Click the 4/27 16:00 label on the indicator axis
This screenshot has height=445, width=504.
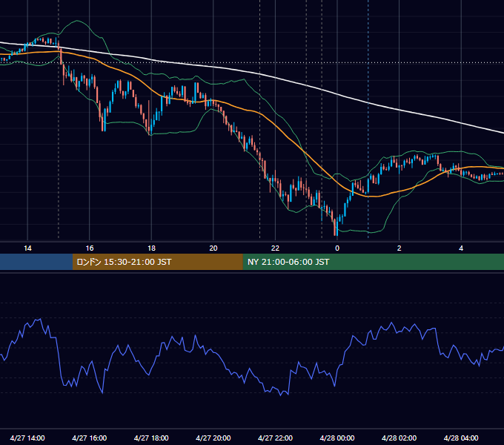coord(90,438)
